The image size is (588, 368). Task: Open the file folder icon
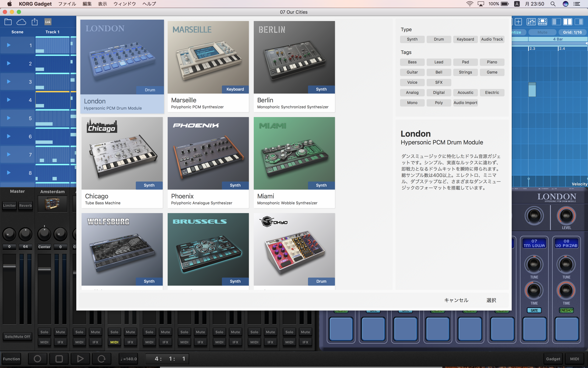(x=8, y=22)
